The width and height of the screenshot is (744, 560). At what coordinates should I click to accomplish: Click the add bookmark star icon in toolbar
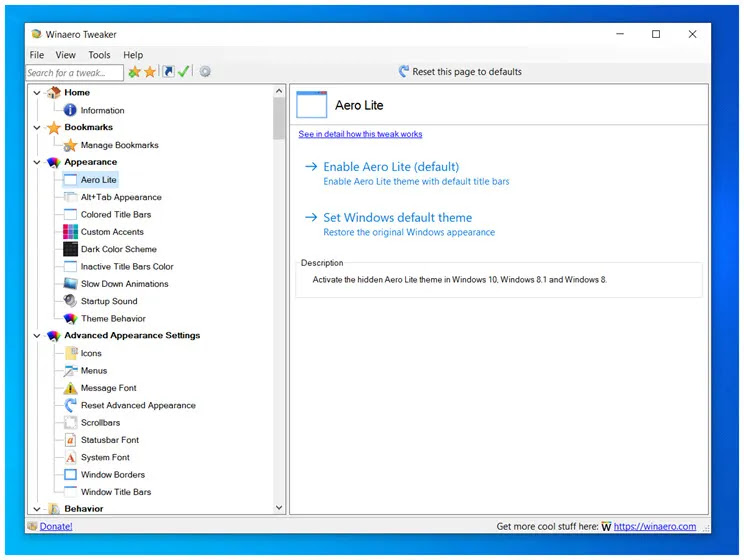pos(134,72)
